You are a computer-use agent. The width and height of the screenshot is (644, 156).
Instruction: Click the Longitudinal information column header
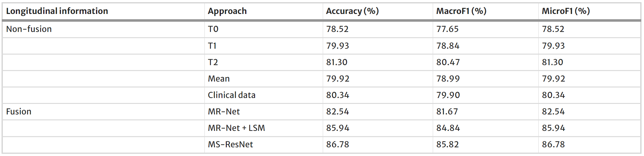coord(57,11)
